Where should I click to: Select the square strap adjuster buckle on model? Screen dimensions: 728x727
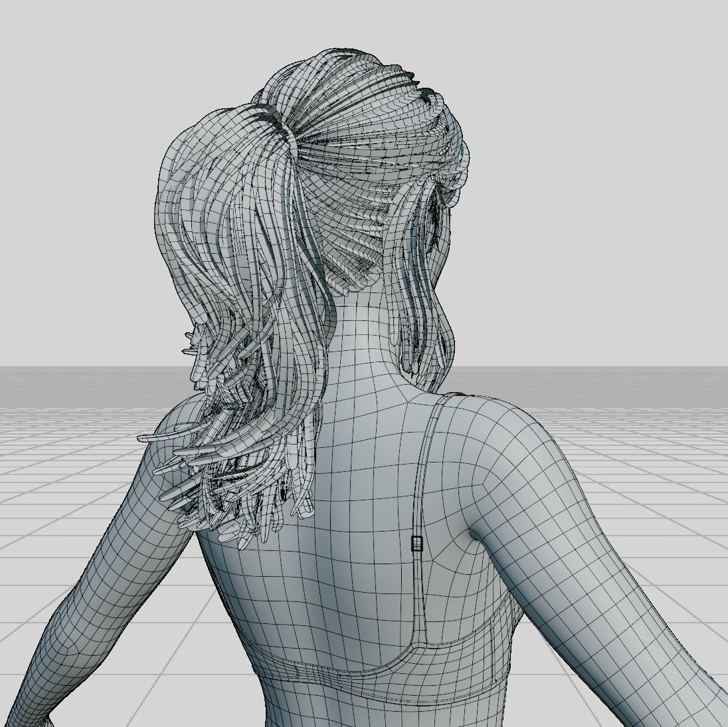417,544
